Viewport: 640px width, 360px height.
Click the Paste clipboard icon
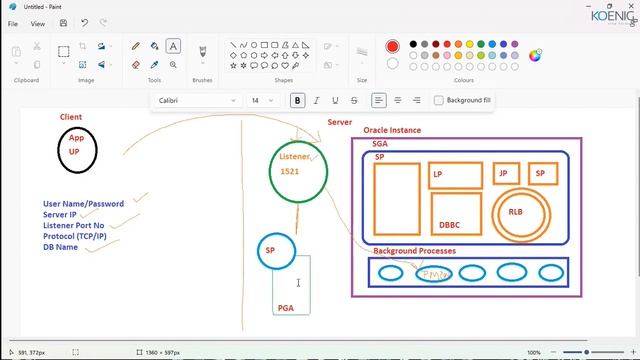pyautogui.click(x=16, y=52)
